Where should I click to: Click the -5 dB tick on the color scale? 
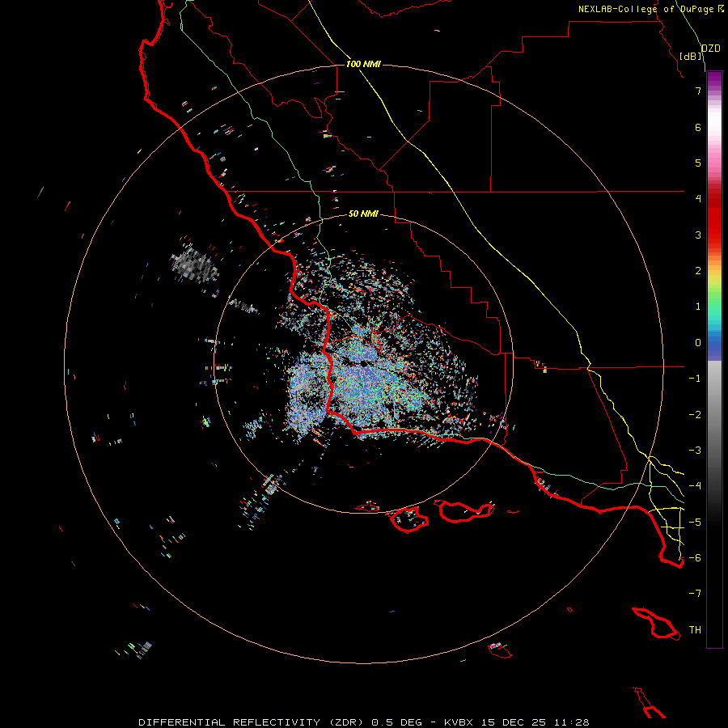(x=695, y=522)
